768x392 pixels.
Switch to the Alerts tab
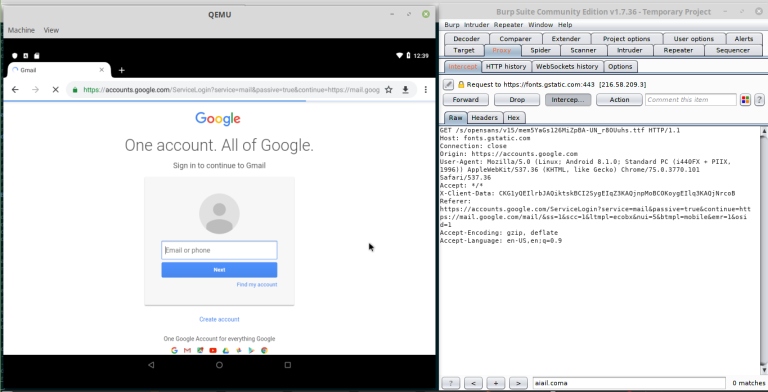coord(744,39)
